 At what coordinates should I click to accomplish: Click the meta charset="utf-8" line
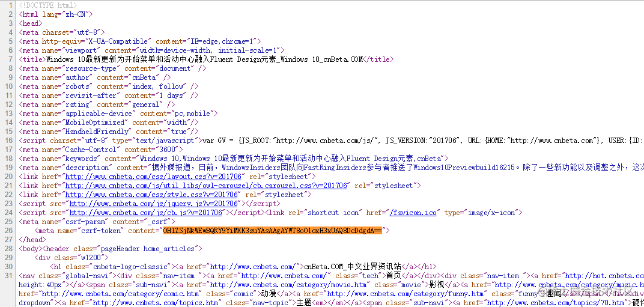point(62,32)
